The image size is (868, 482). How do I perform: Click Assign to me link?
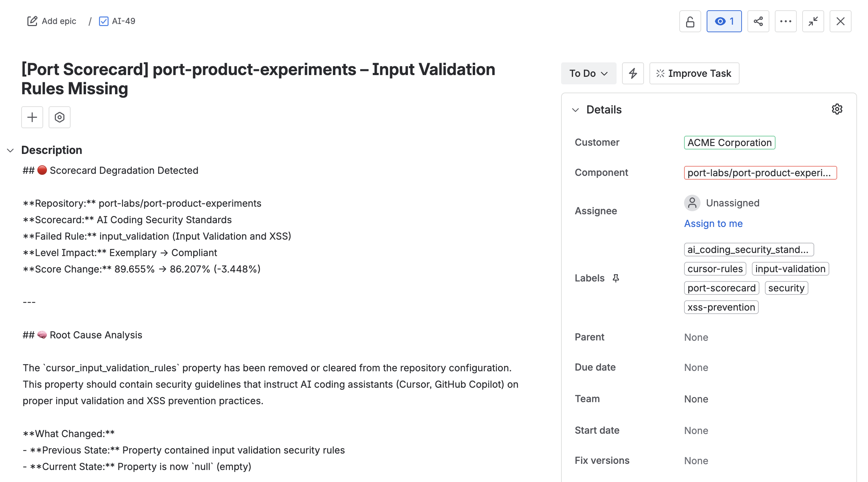(713, 224)
